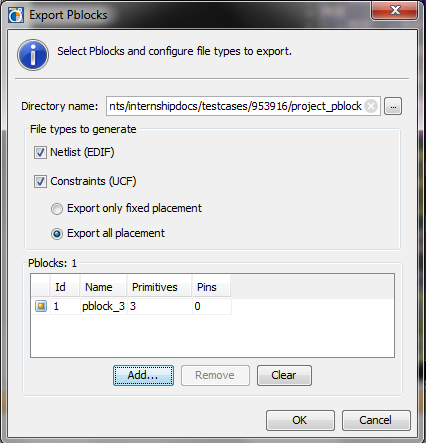The height and width of the screenshot is (443, 426).
Task: Click the blue information icon
Action: pos(33,55)
